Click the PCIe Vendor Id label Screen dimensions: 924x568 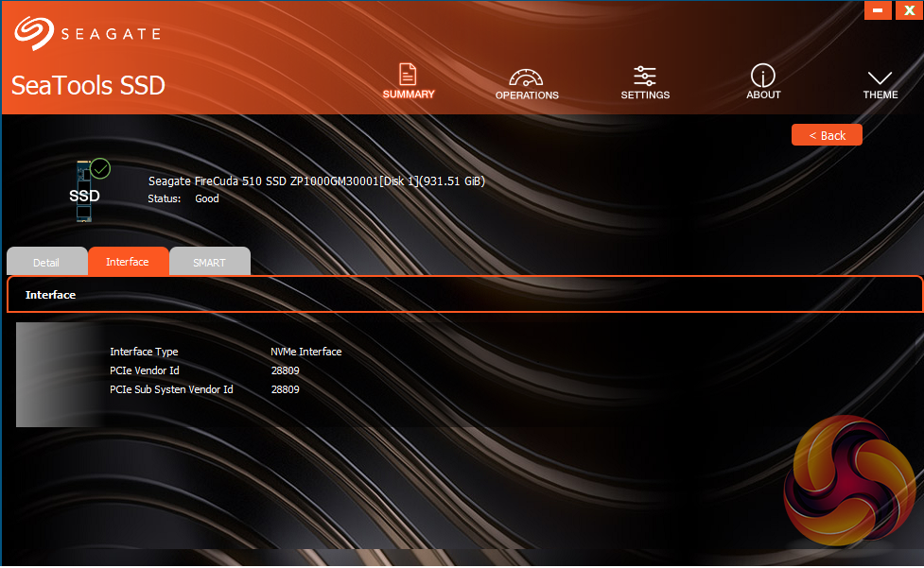[x=145, y=370]
